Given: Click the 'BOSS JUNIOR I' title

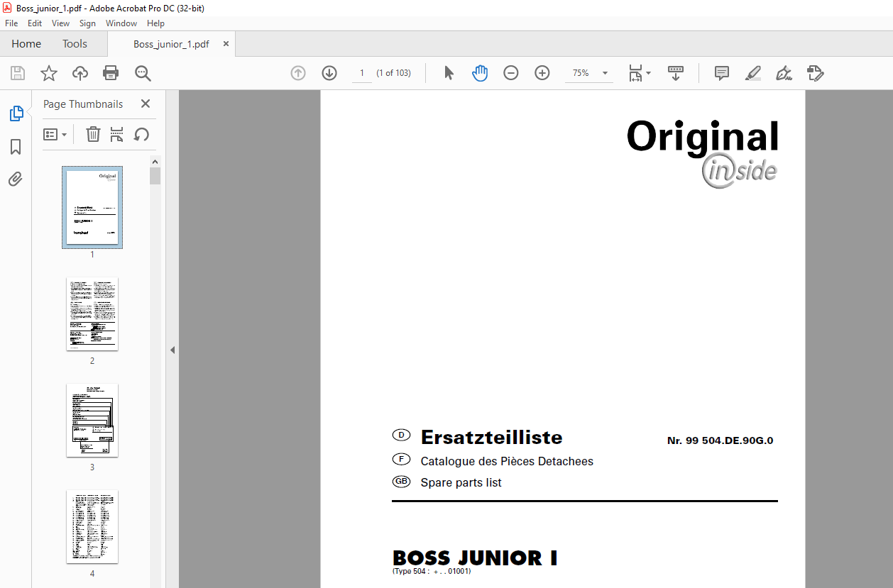Looking at the screenshot, I should (x=475, y=558).
